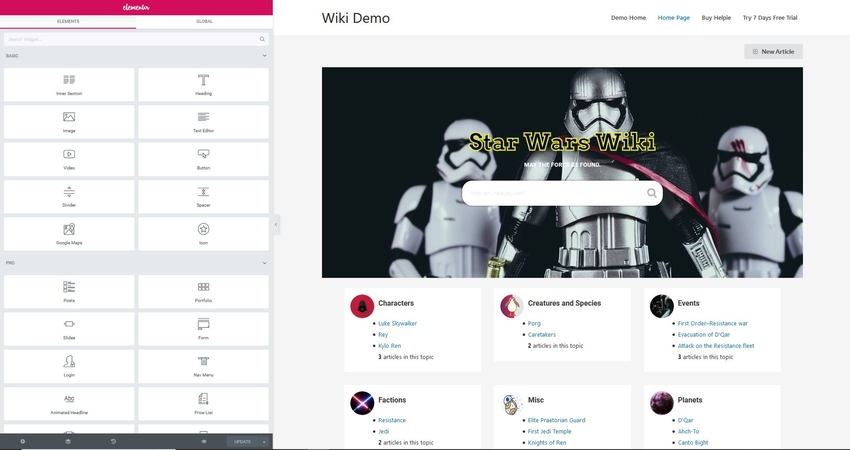Pick the Form widget
This screenshot has height=450, width=850.
[203, 329]
